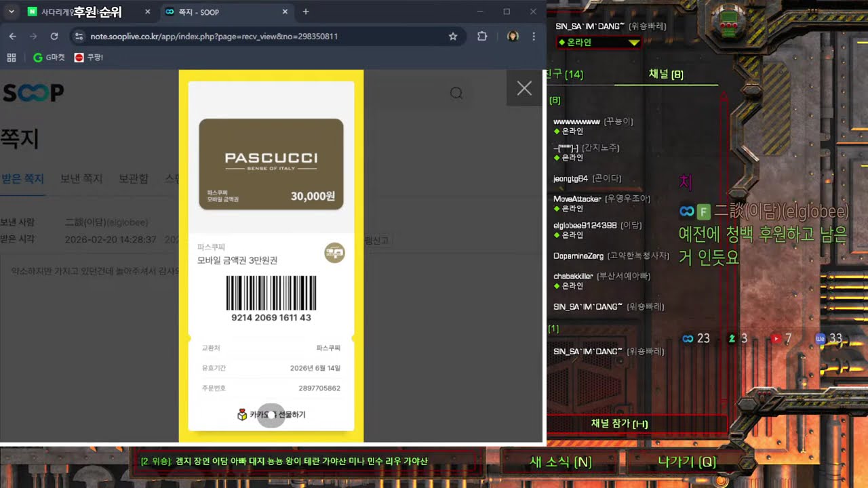This screenshot has width=868, height=488.
Task: Click the 새 소식 (N) button
Action: pyautogui.click(x=561, y=462)
